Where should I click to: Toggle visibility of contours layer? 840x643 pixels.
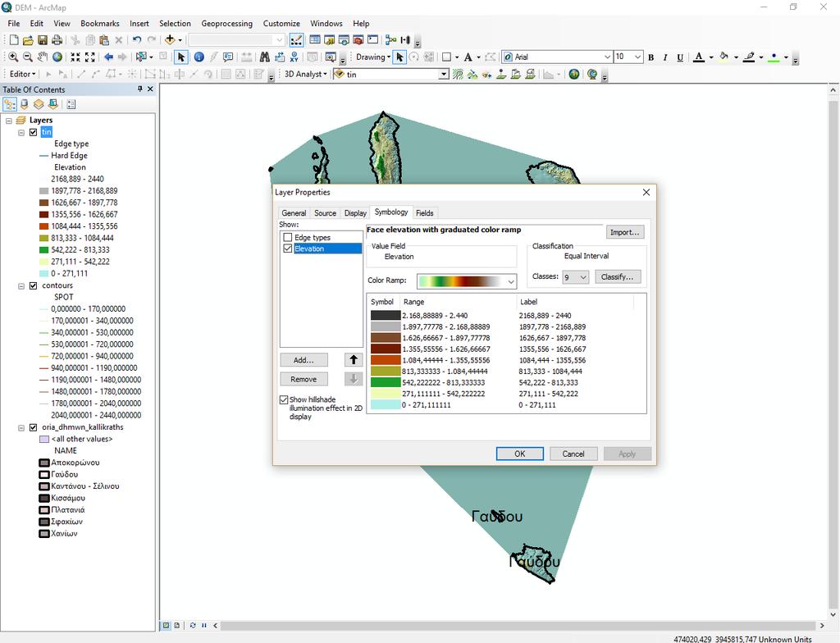point(33,285)
